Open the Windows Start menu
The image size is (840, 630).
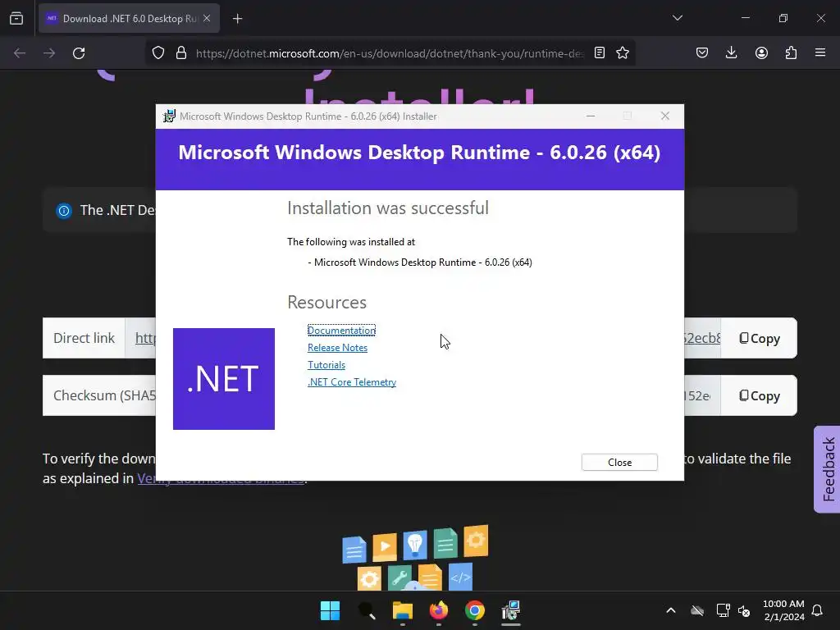[x=330, y=610]
